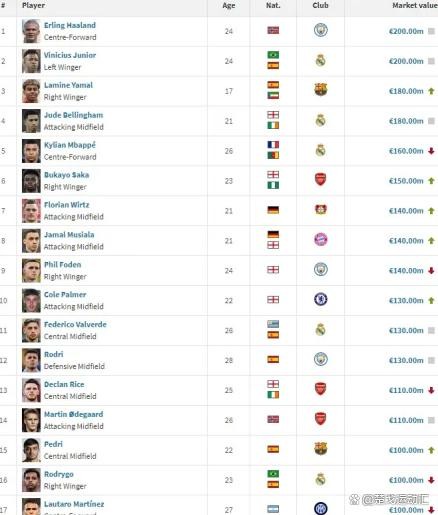The height and width of the screenshot is (515, 438).
Task: Click the Norway flag beside Erling Haaland
Action: point(273,30)
